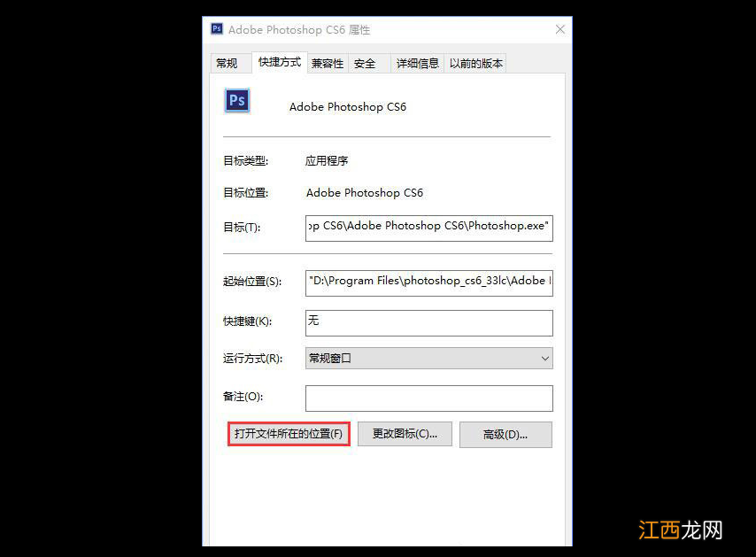Screen dimensions: 756x557
Task: Close the properties dialog
Action: coord(559,29)
